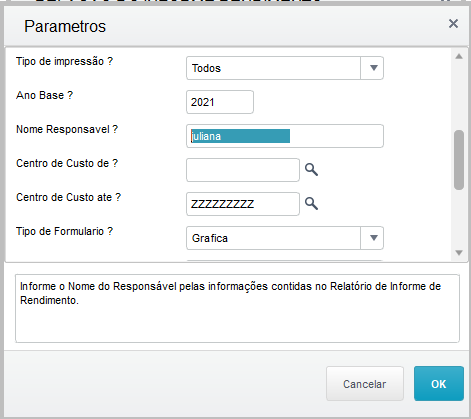Open the Todos combo box
The height and width of the screenshot is (419, 471).
285,68
